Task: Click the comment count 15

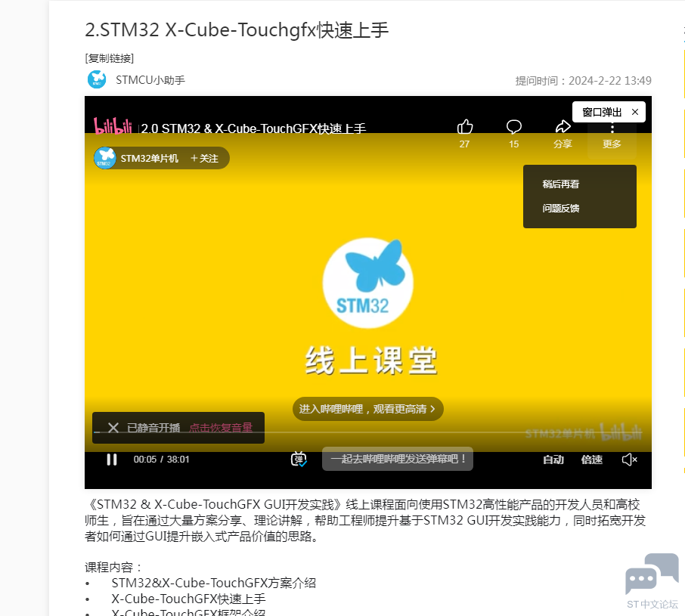Action: point(514,144)
